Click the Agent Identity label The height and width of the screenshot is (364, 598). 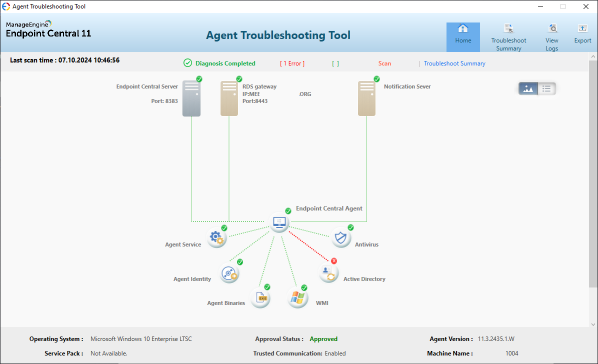[x=192, y=279]
